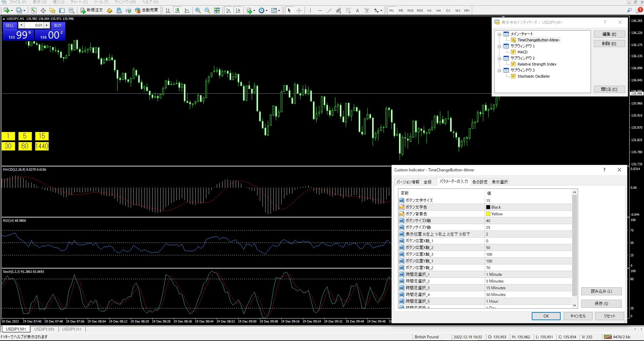Image resolution: width=644 pixels, height=341 pixels.
Task: Collapse the メイン・チャート tree node
Action: (x=499, y=34)
